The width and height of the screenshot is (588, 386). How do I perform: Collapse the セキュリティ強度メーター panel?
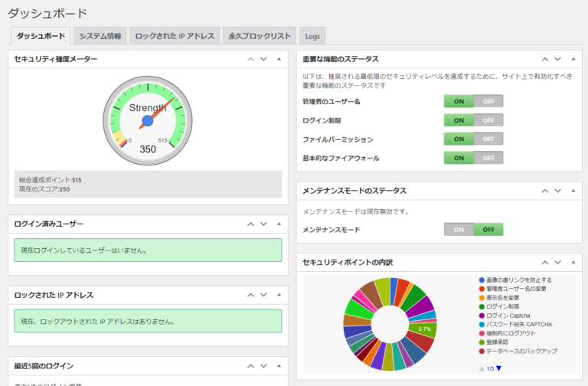(x=279, y=59)
